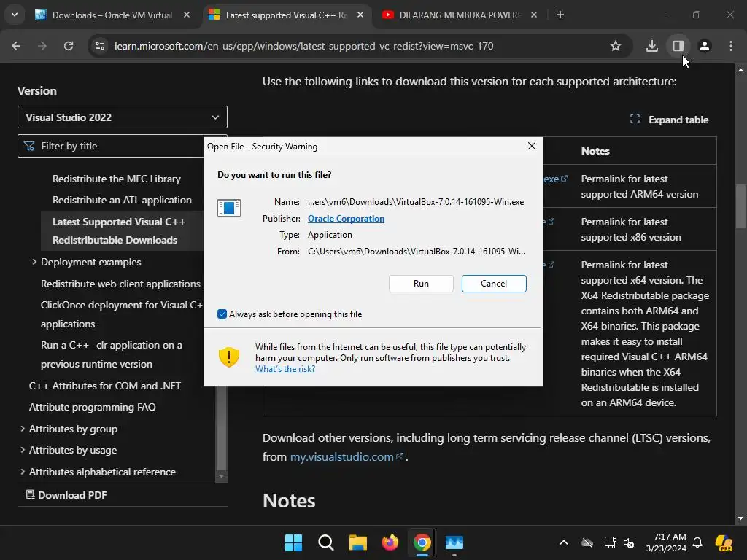The width and height of the screenshot is (747, 560).
Task: Open the blue monitor app on taskbar
Action: [454, 542]
